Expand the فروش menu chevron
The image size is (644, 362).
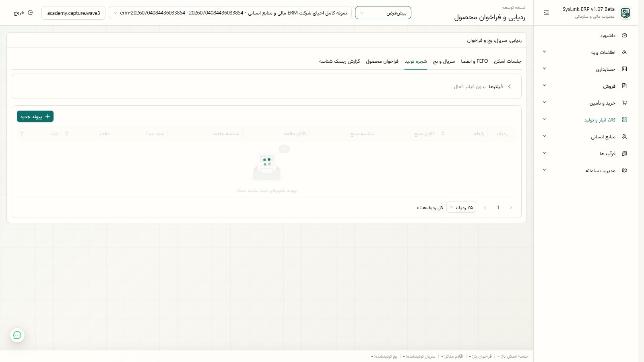(545, 86)
